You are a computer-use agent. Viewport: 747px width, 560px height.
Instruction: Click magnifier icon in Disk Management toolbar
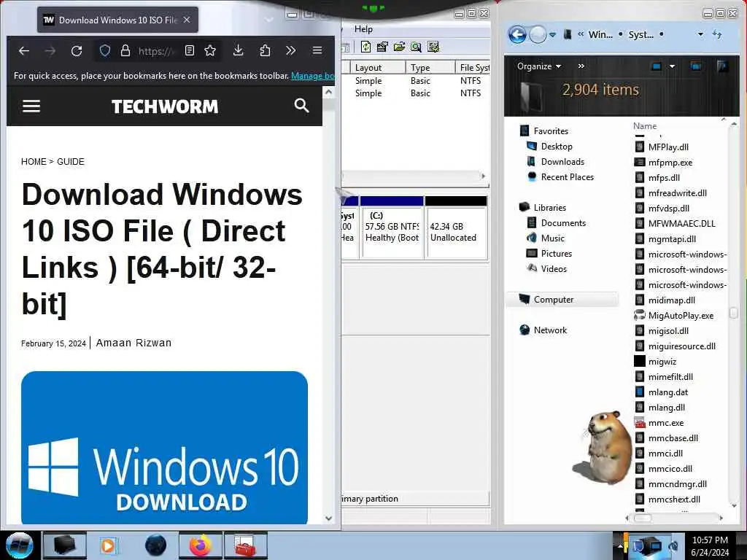(x=416, y=47)
